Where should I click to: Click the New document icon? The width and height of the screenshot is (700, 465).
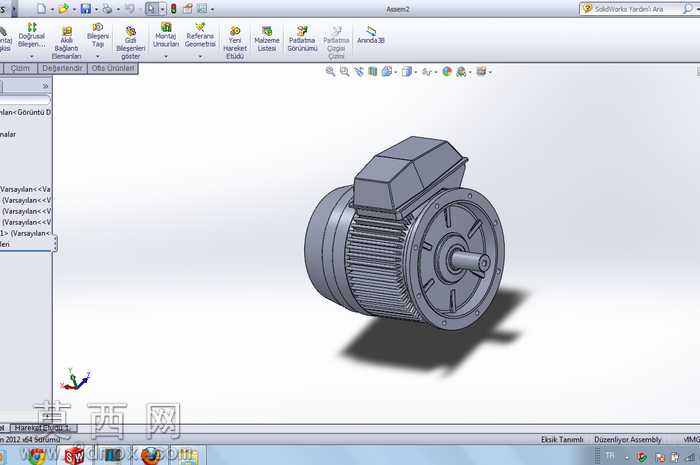tap(41, 8)
